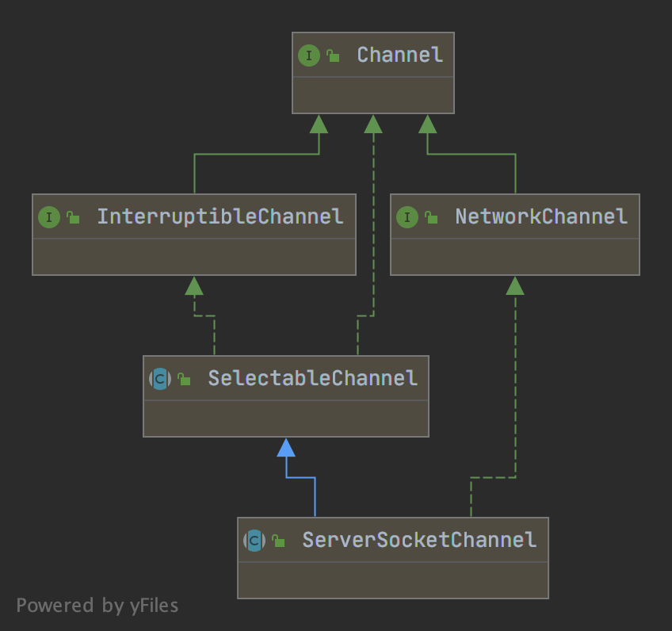Click the interface icon beside Channel

tap(308, 55)
